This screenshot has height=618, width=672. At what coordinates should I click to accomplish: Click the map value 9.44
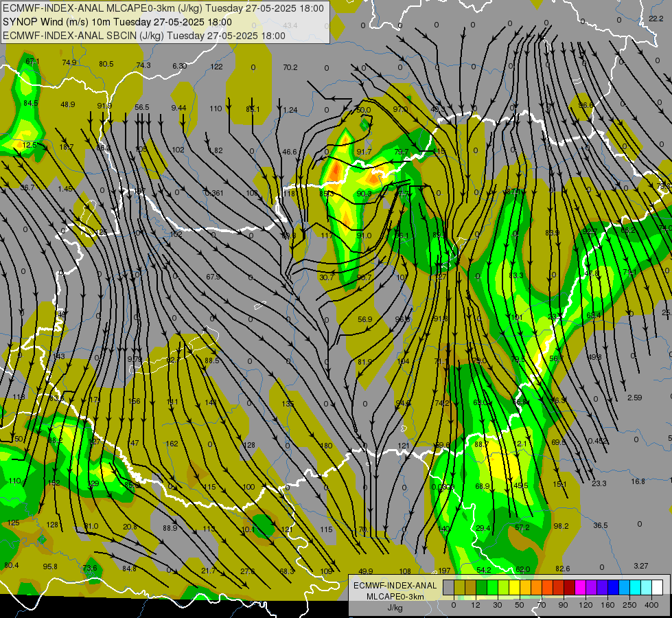click(178, 108)
